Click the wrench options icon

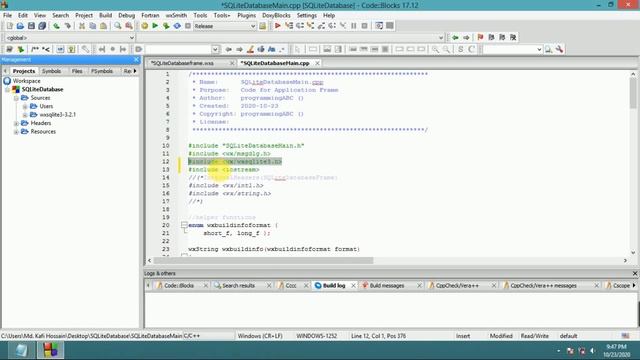tap(560, 49)
